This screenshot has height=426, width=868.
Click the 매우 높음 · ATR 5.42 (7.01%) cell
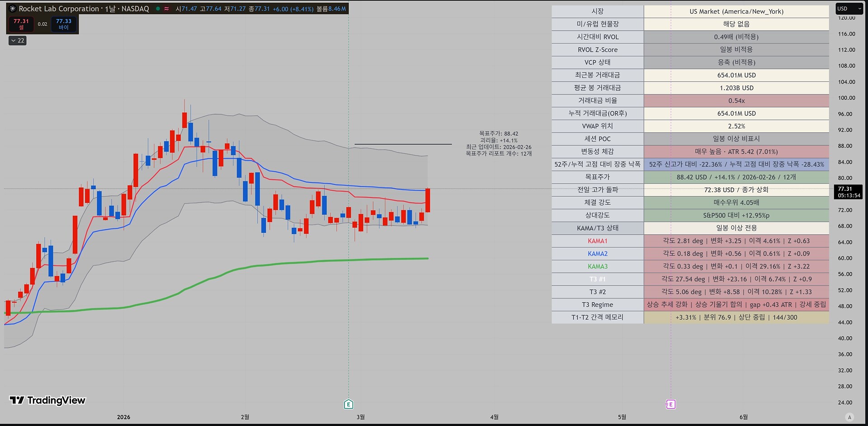pos(736,151)
